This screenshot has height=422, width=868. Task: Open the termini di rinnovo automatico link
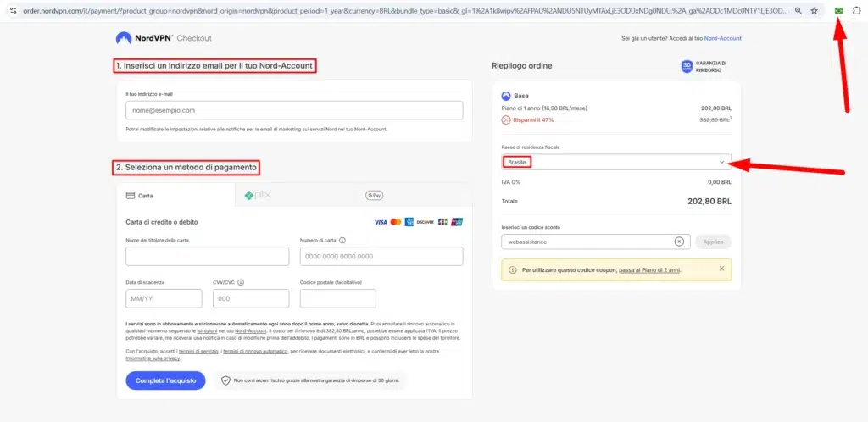pos(255,351)
